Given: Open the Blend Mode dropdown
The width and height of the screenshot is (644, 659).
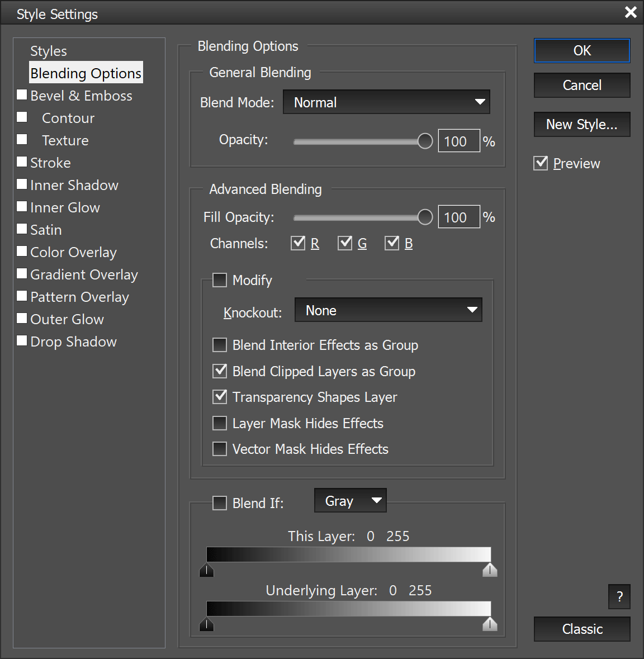Looking at the screenshot, I should 386,102.
